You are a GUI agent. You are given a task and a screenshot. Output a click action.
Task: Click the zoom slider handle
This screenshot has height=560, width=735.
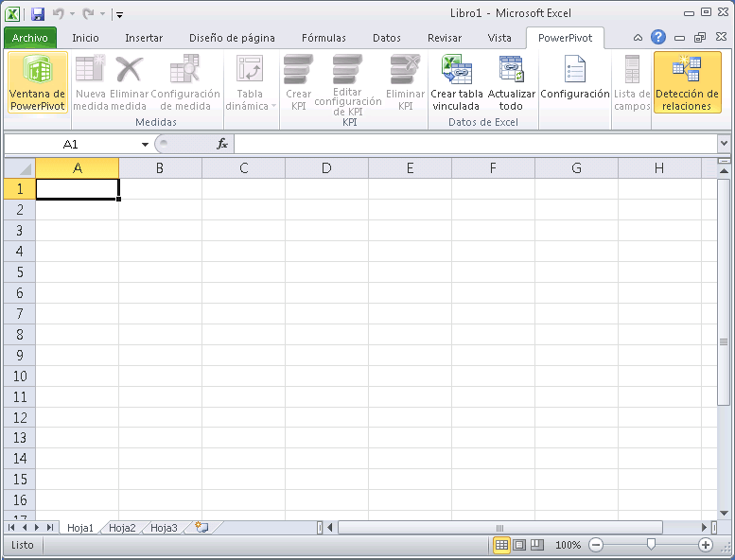(651, 545)
